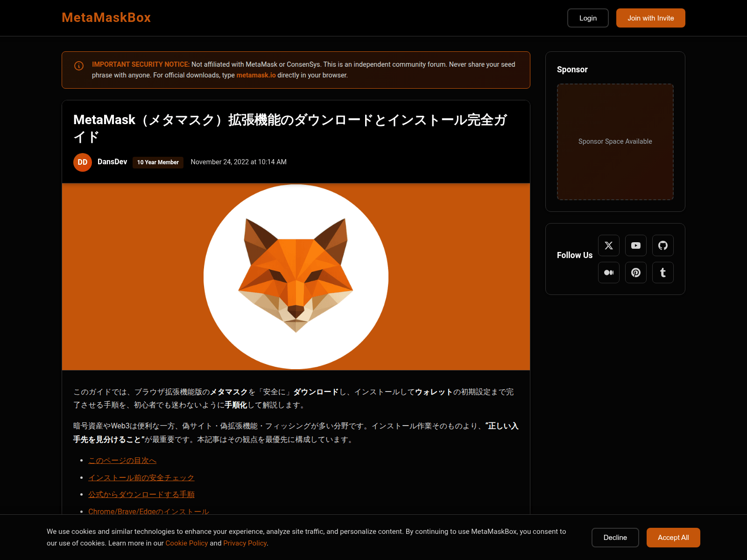Open the Privacy Policy link
The height and width of the screenshot is (560, 747).
pos(245,543)
